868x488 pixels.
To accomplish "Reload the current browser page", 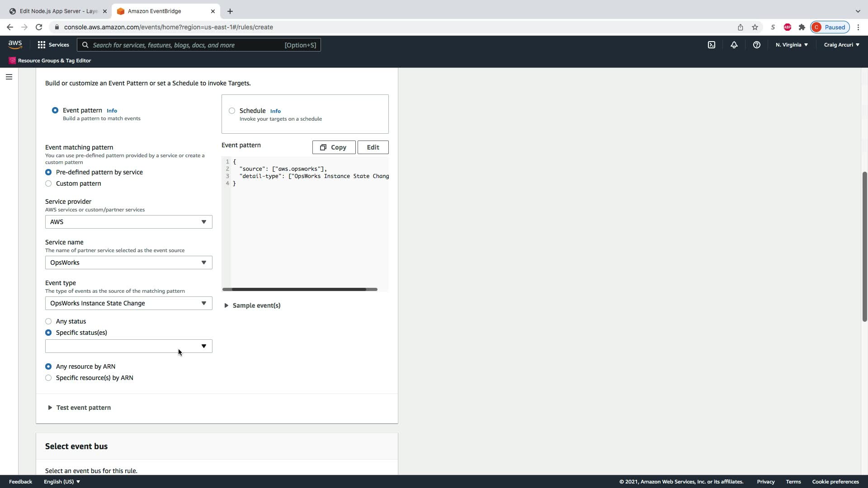I will pyautogui.click(x=39, y=27).
